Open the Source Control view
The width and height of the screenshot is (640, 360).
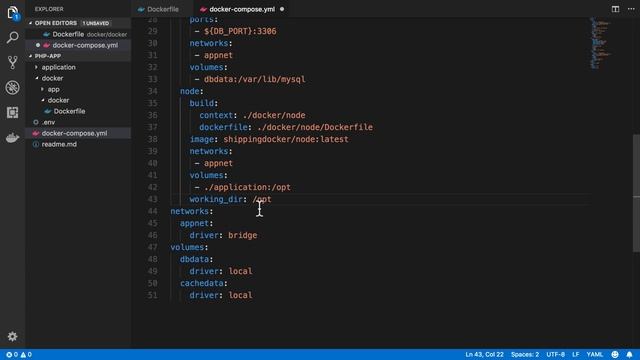pyautogui.click(x=13, y=62)
